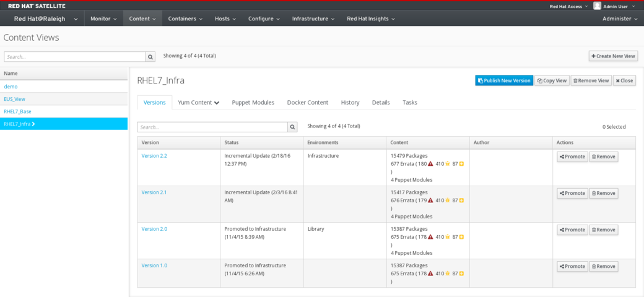
Task: Switch to the Puppet Modules tab
Action: (x=253, y=103)
